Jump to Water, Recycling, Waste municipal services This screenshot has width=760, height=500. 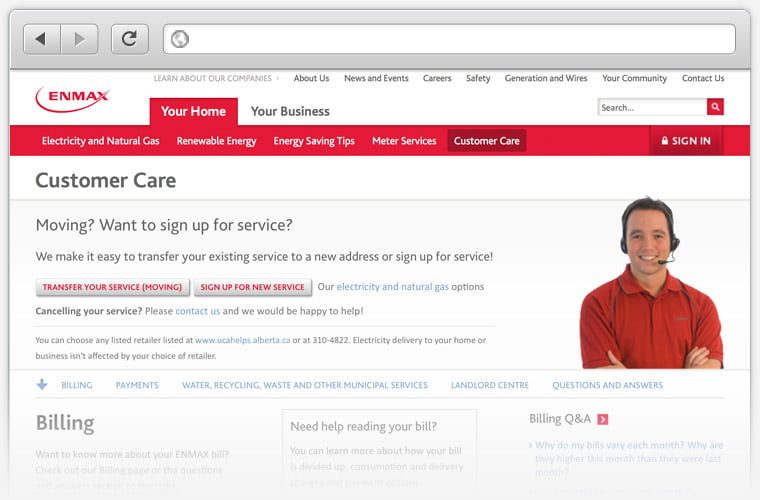point(305,385)
